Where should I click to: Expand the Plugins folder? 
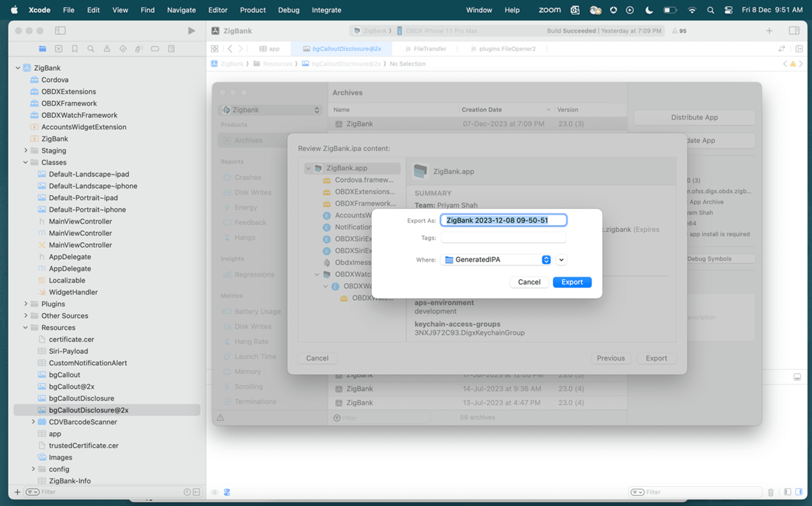tap(26, 304)
